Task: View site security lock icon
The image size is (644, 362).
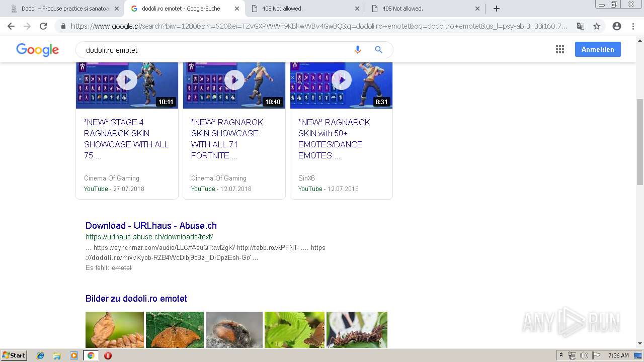Action: coord(63,26)
